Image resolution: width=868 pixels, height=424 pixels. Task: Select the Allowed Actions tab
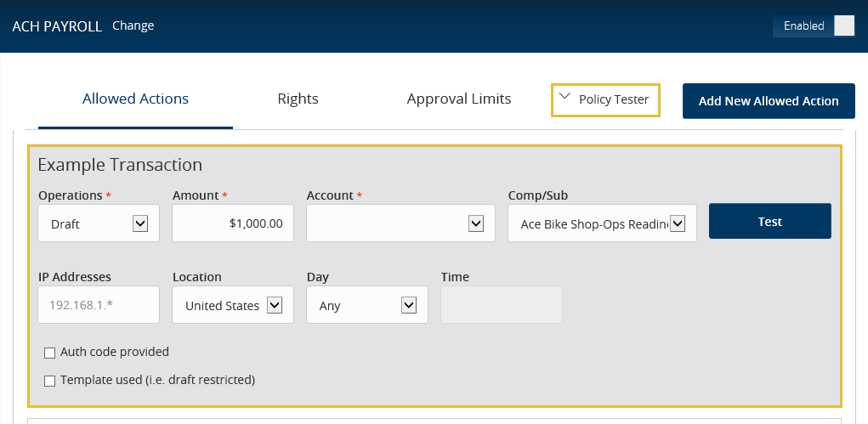pyautogui.click(x=136, y=99)
